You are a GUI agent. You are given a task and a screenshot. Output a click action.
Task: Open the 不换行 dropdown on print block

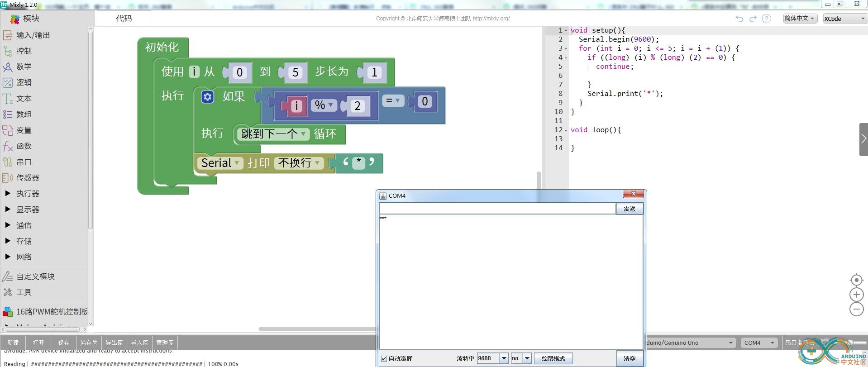[299, 163]
